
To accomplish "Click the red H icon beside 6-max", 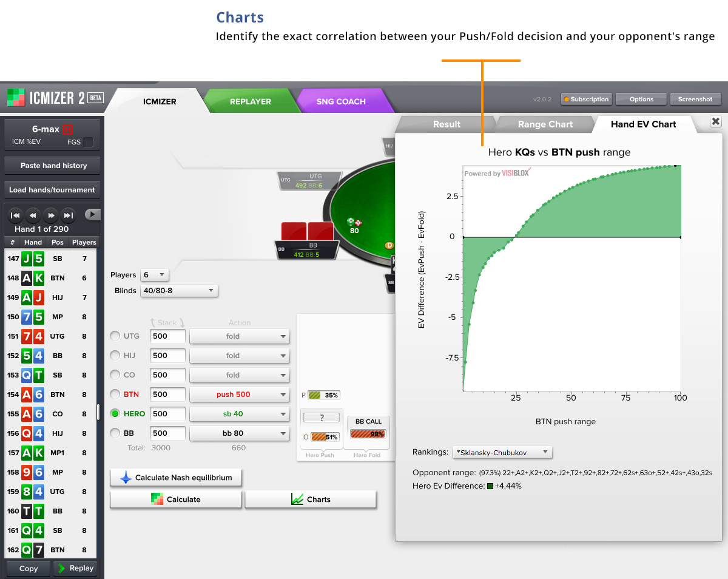I will point(67,129).
